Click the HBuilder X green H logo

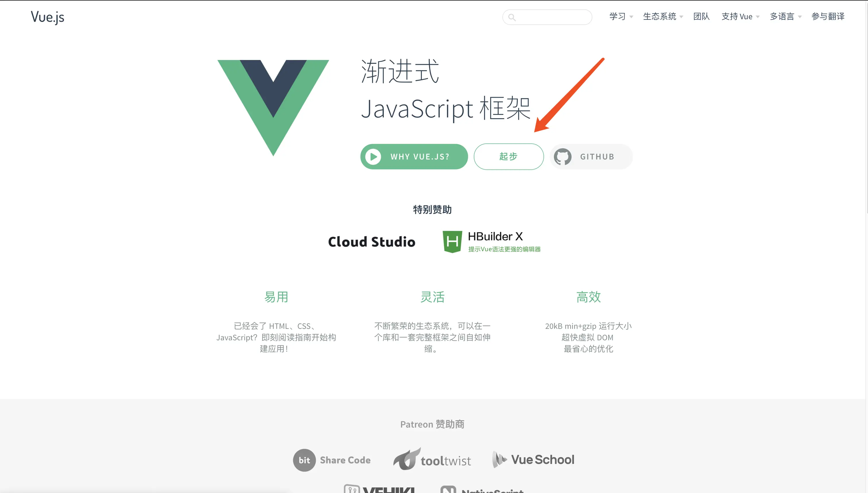(x=452, y=242)
